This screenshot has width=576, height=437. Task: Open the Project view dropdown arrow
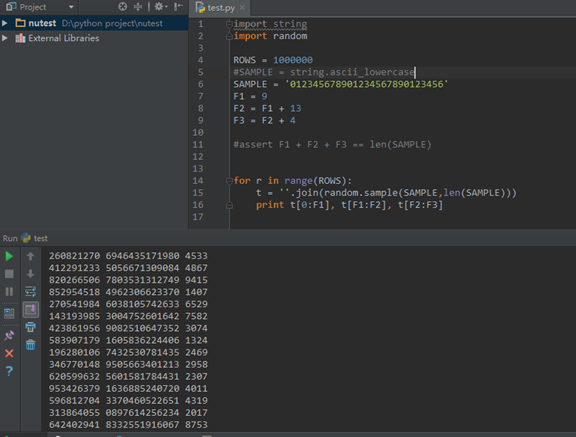point(71,7)
